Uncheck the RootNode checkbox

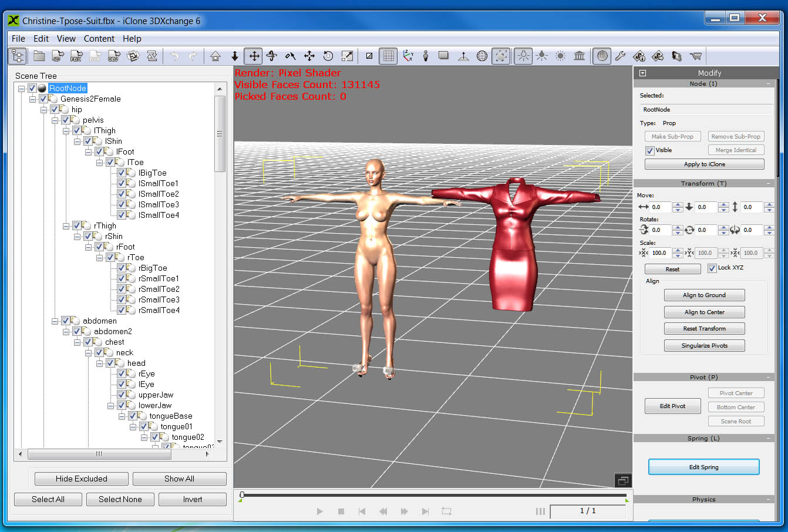32,88
